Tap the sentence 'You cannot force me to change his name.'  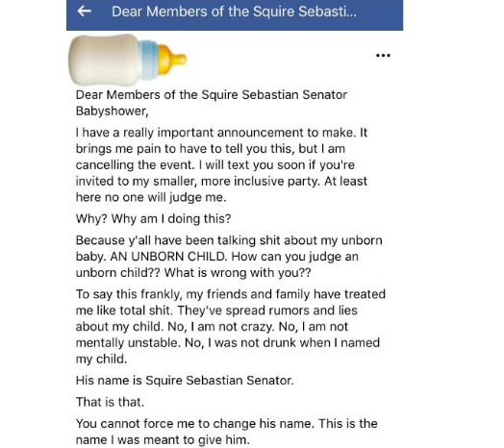195,424
